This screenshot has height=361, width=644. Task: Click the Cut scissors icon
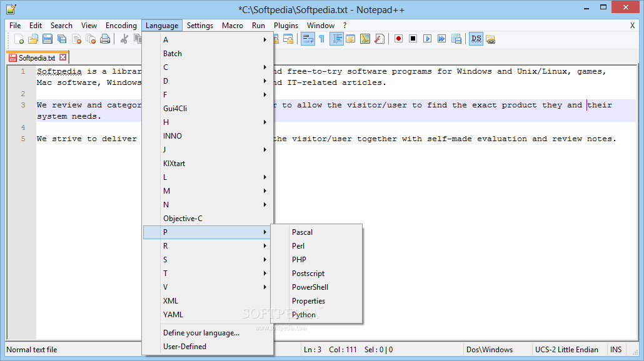[x=124, y=39]
